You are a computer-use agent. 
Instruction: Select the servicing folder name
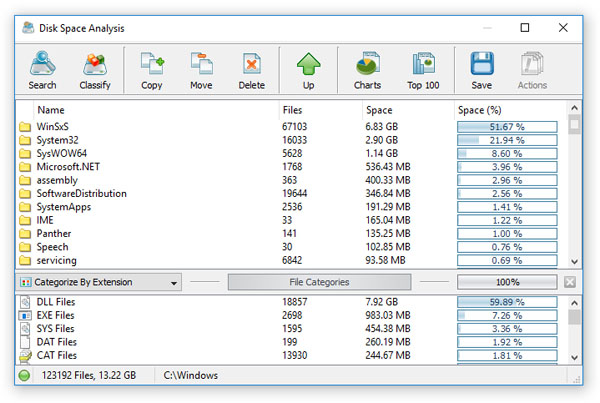coord(57,260)
